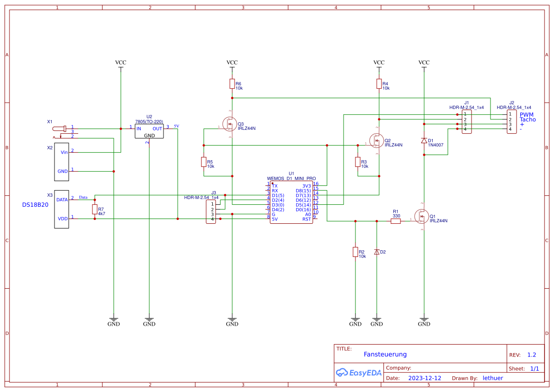Viewport: 554px width, 392px height.
Task: Click the EasyEDA logo in the title block
Action: coord(358,373)
